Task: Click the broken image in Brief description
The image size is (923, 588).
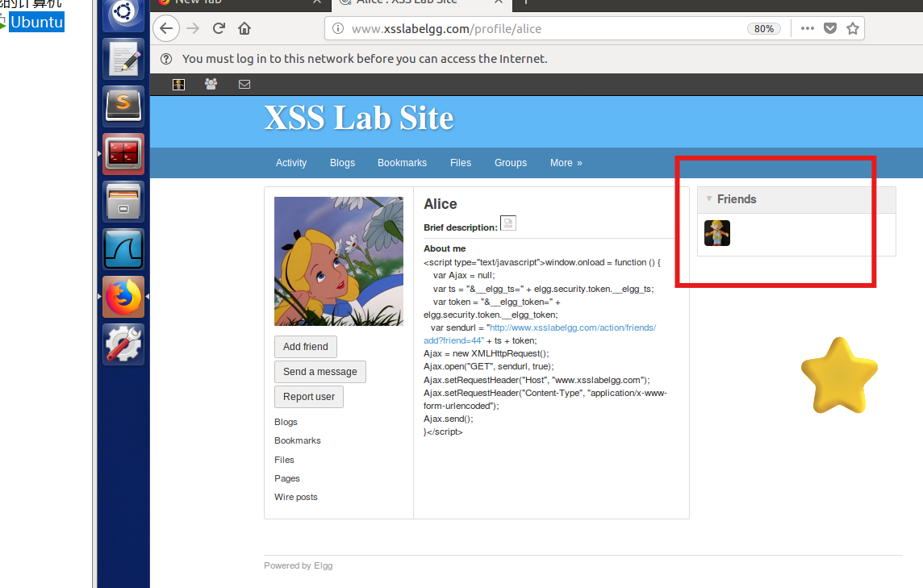Action: coord(508,223)
